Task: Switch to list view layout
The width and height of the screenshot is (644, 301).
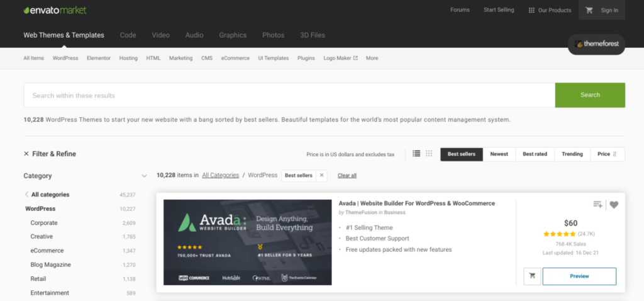Action: pos(416,154)
